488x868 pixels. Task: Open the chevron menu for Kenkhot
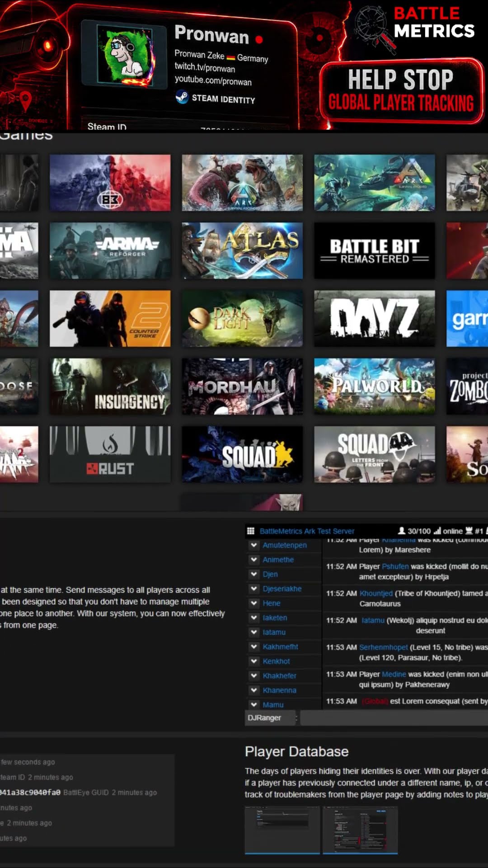[x=254, y=661]
